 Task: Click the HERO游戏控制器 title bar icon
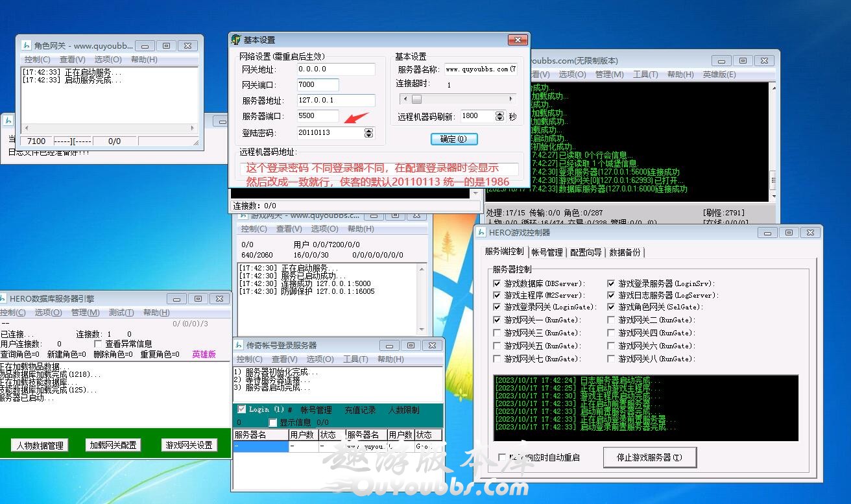[x=481, y=232]
